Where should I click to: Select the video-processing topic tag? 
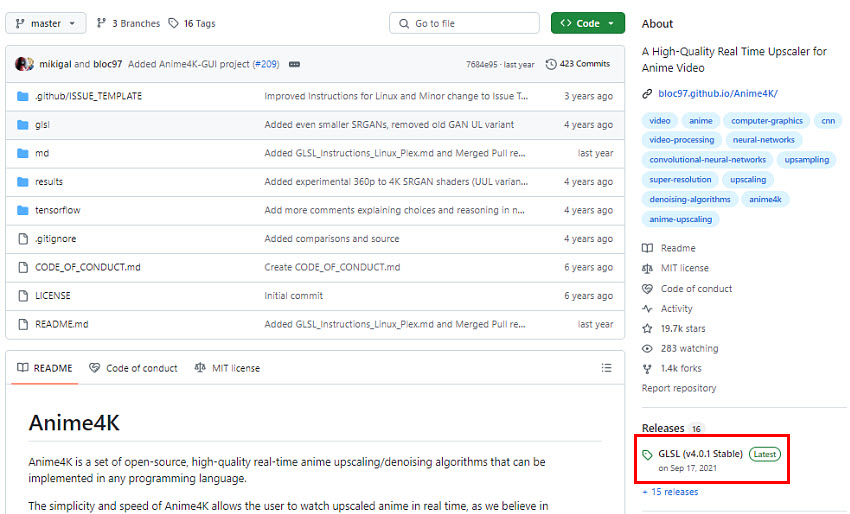[682, 140]
